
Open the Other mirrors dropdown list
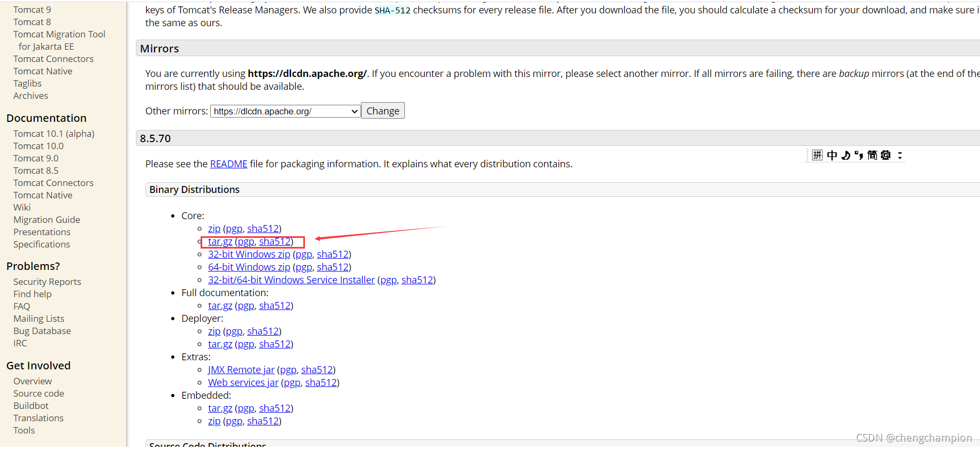tap(286, 111)
